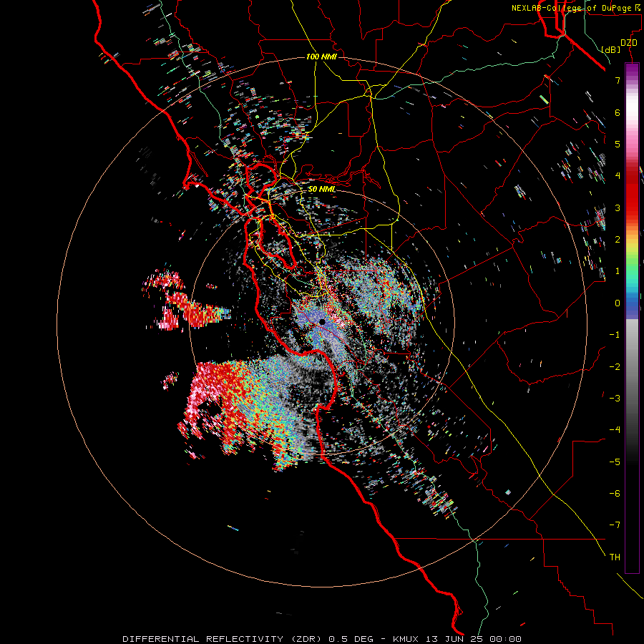
Task: Click the 5 dB tick on the color scale
Action: pos(618,144)
